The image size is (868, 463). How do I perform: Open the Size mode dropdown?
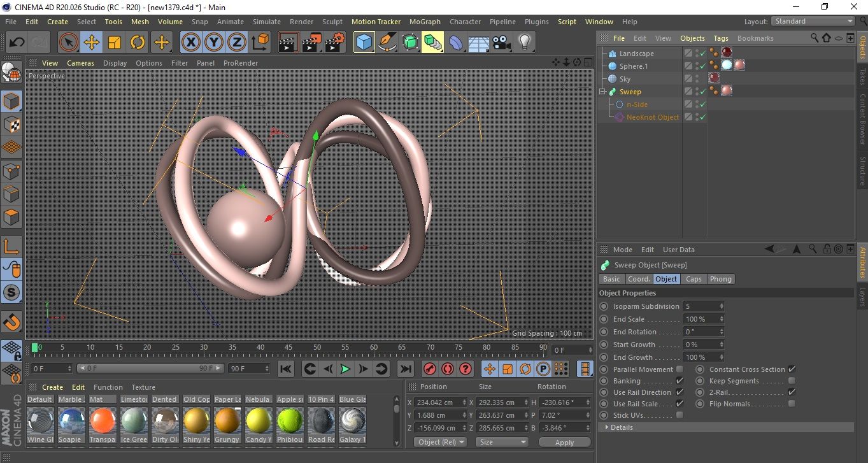502,442
